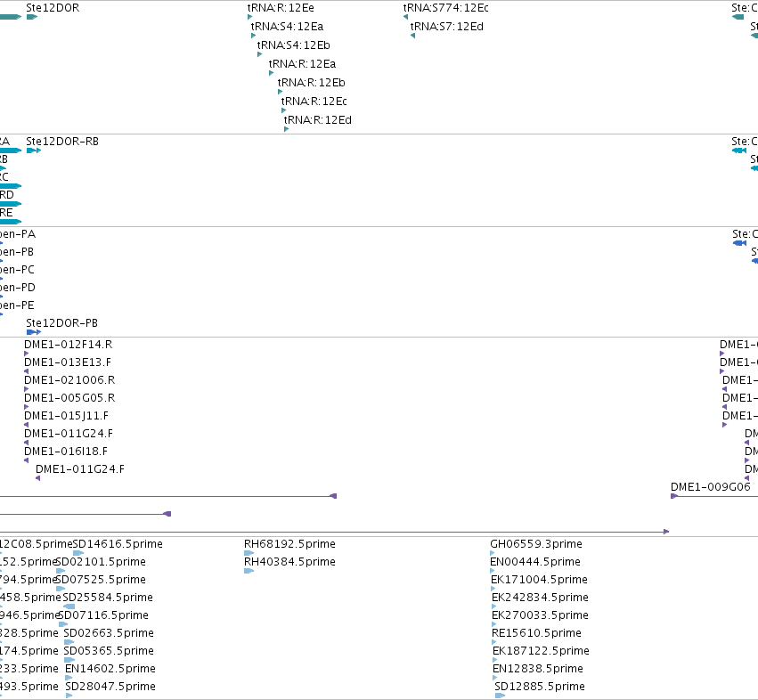
Task: Select the SD07525.5prime label
Action: pyautogui.click(x=101, y=580)
